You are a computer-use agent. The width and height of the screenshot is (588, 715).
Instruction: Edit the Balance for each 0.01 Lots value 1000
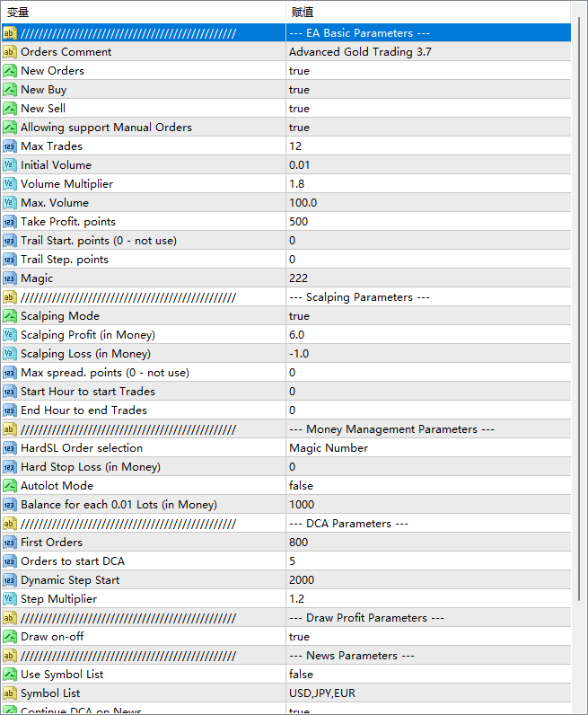(428, 505)
